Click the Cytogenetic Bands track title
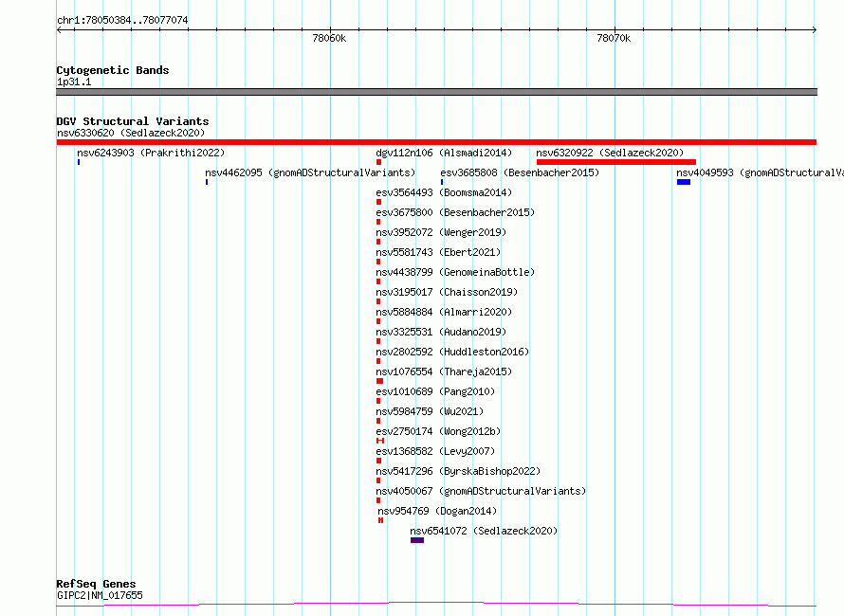The height and width of the screenshot is (616, 844). coord(113,70)
